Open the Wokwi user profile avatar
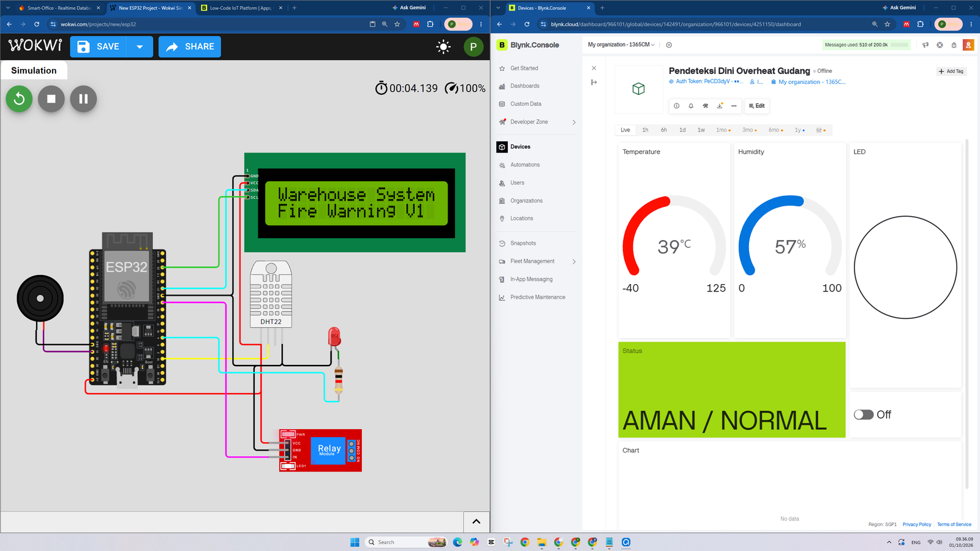 tap(473, 47)
